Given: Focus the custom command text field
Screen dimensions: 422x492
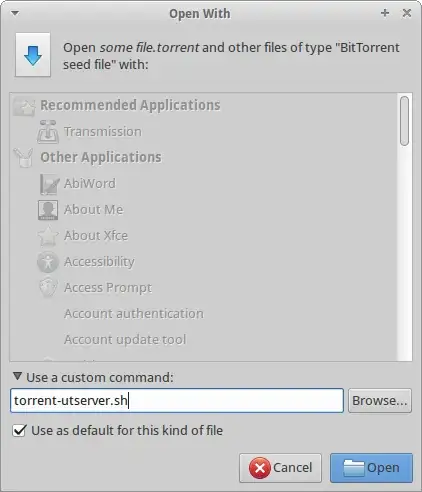Looking at the screenshot, I should pos(177,400).
